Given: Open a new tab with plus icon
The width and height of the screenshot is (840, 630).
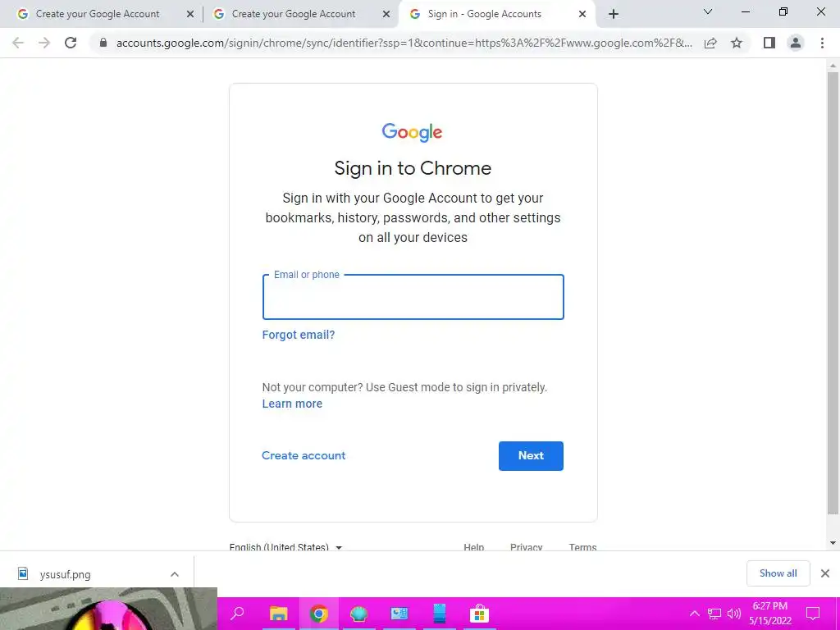Looking at the screenshot, I should point(614,14).
